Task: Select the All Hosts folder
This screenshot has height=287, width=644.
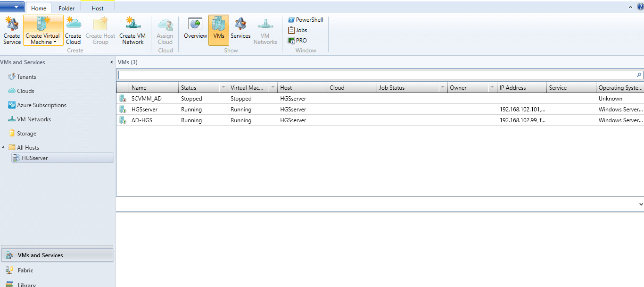Action: 28,148
